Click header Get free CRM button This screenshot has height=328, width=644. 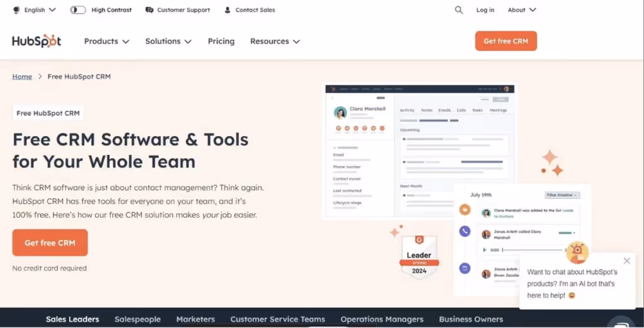coord(506,41)
